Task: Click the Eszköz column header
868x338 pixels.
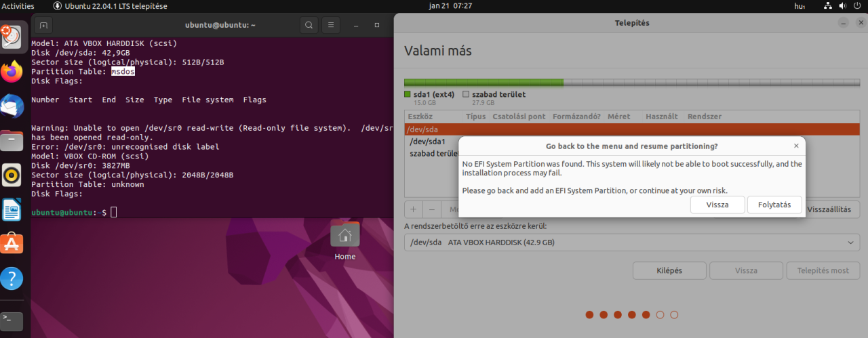Action: click(420, 117)
